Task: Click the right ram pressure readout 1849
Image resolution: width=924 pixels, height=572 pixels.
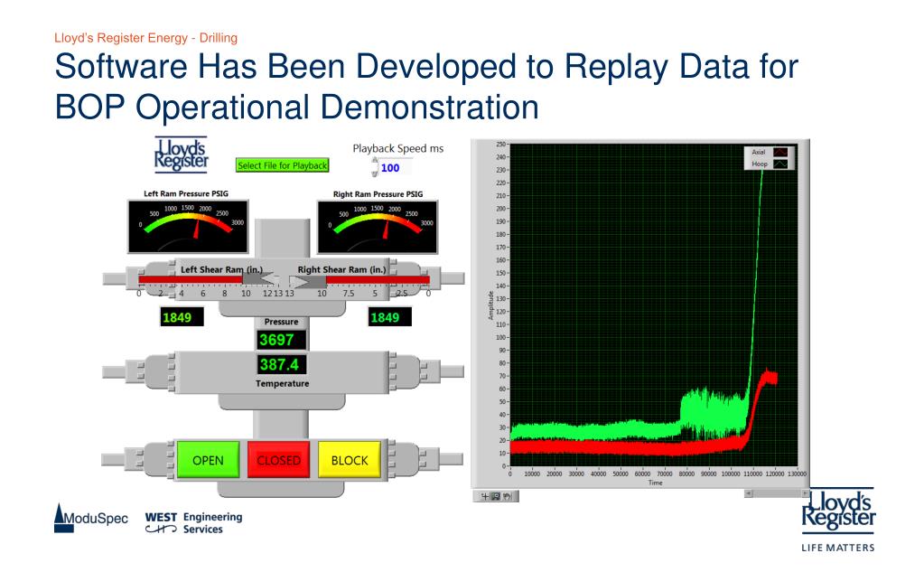Action: [x=389, y=317]
